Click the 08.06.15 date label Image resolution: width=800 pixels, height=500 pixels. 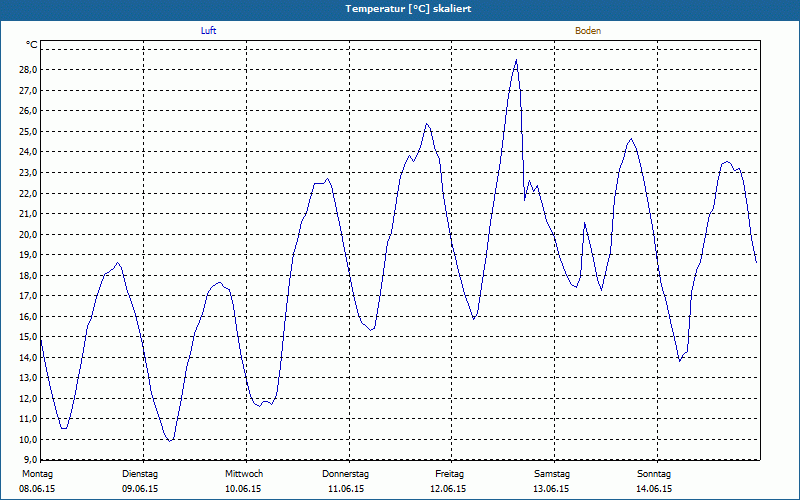(x=37, y=489)
